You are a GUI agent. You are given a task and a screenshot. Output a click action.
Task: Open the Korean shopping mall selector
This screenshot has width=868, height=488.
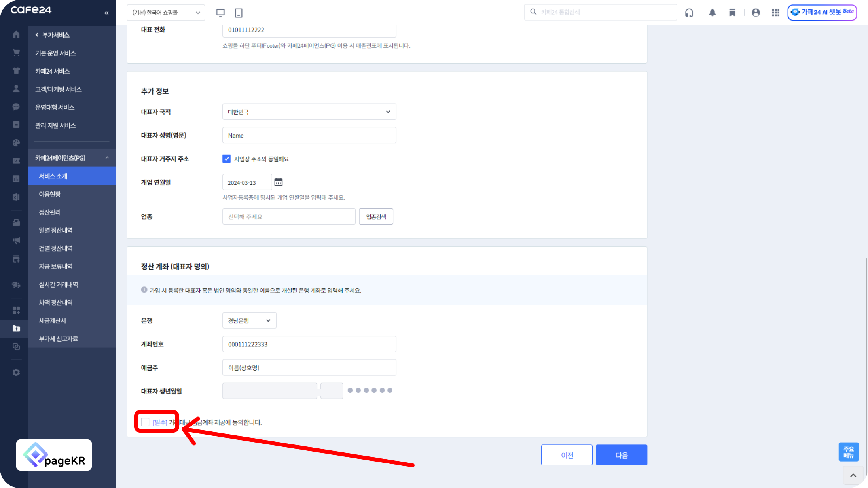[166, 13]
